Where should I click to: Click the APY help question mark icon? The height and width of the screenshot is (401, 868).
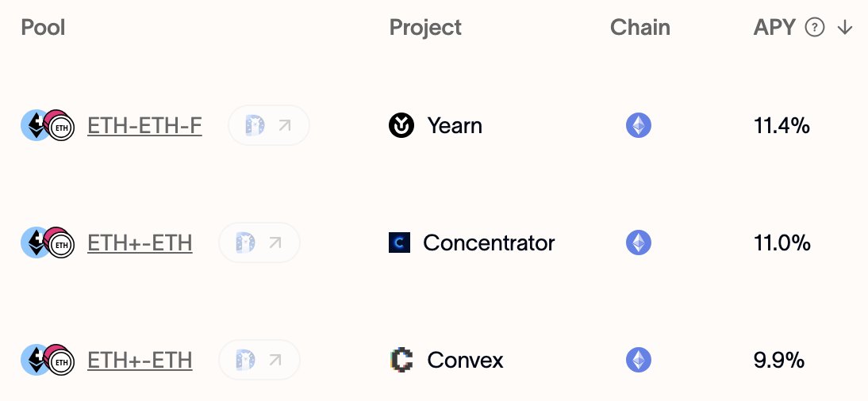pos(815,27)
